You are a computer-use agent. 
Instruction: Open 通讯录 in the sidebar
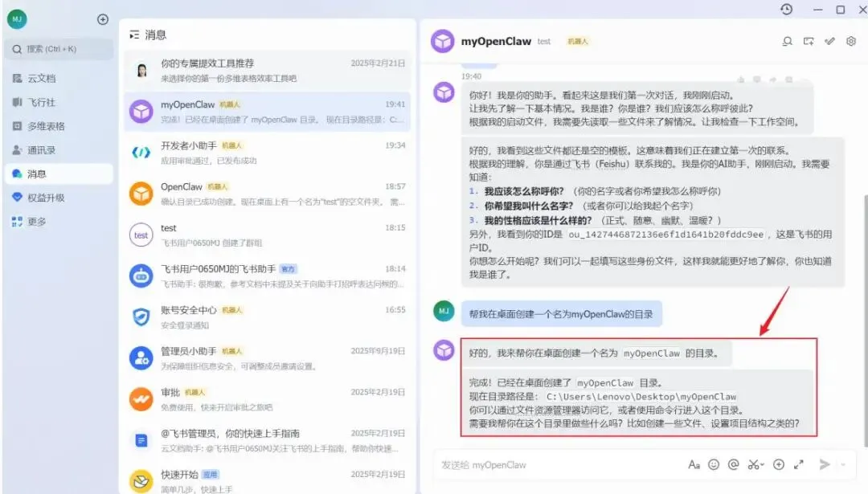[59, 150]
